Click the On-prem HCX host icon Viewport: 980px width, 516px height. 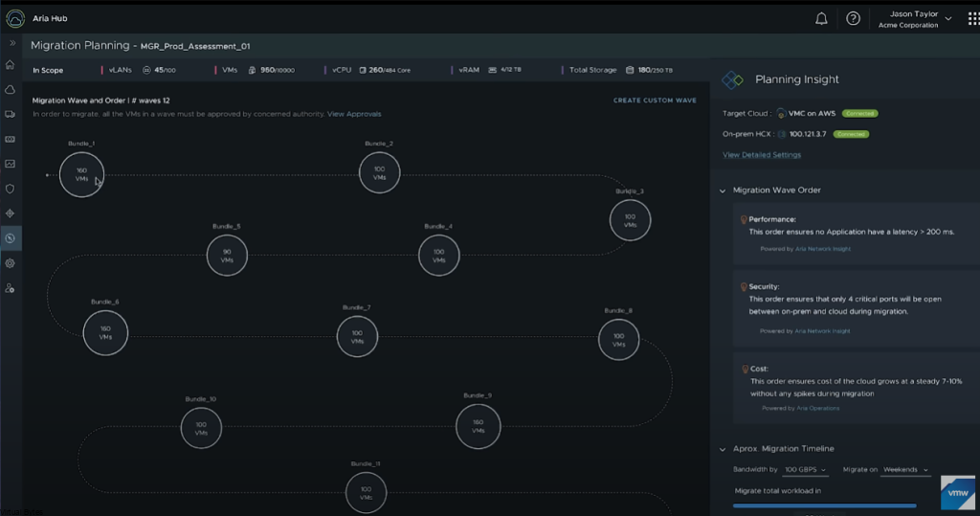(x=781, y=134)
